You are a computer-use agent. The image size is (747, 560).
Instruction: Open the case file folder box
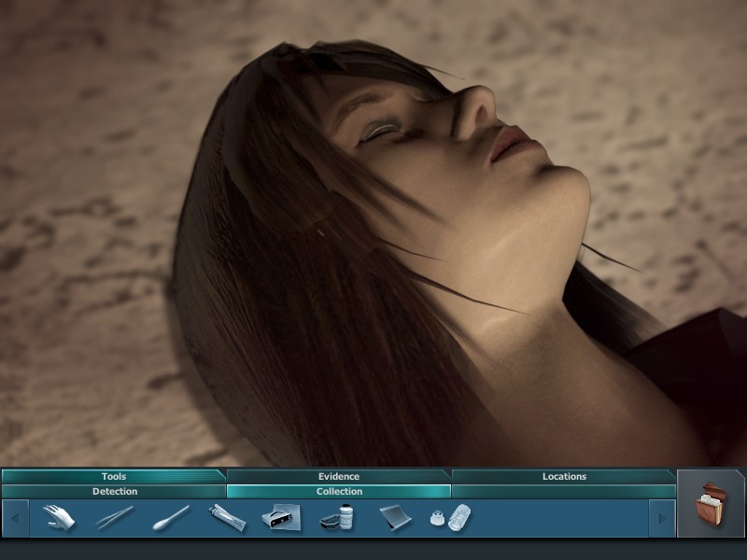[711, 504]
